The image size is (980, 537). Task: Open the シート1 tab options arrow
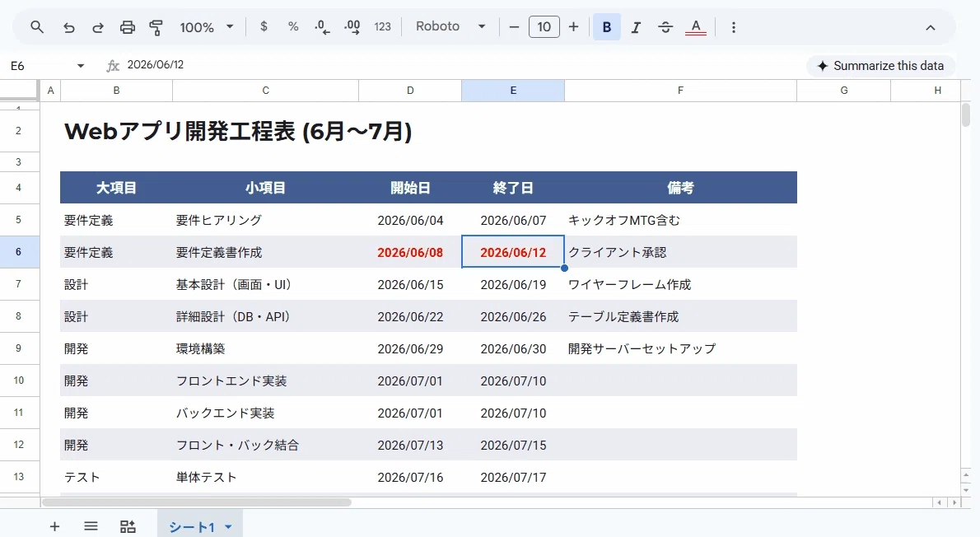coord(229,527)
